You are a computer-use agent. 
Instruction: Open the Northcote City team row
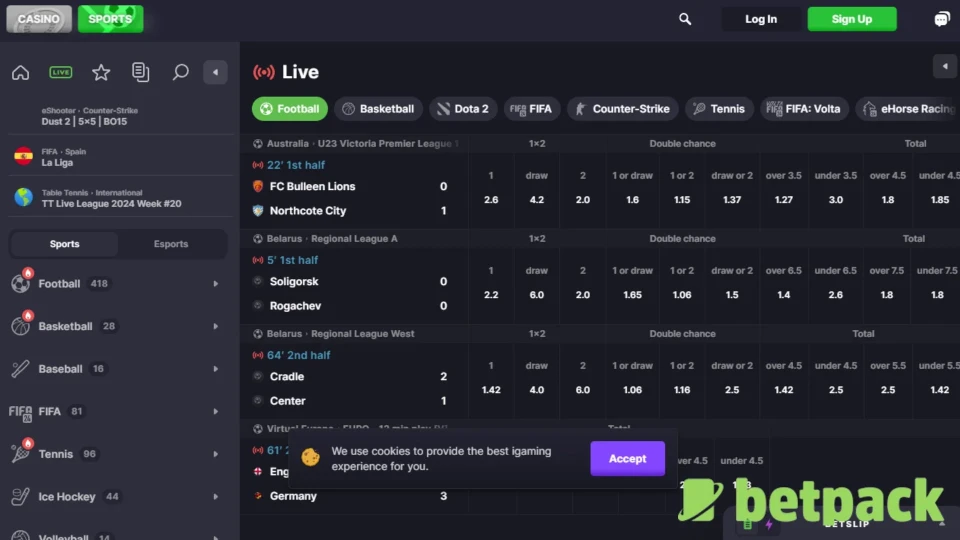coord(350,211)
